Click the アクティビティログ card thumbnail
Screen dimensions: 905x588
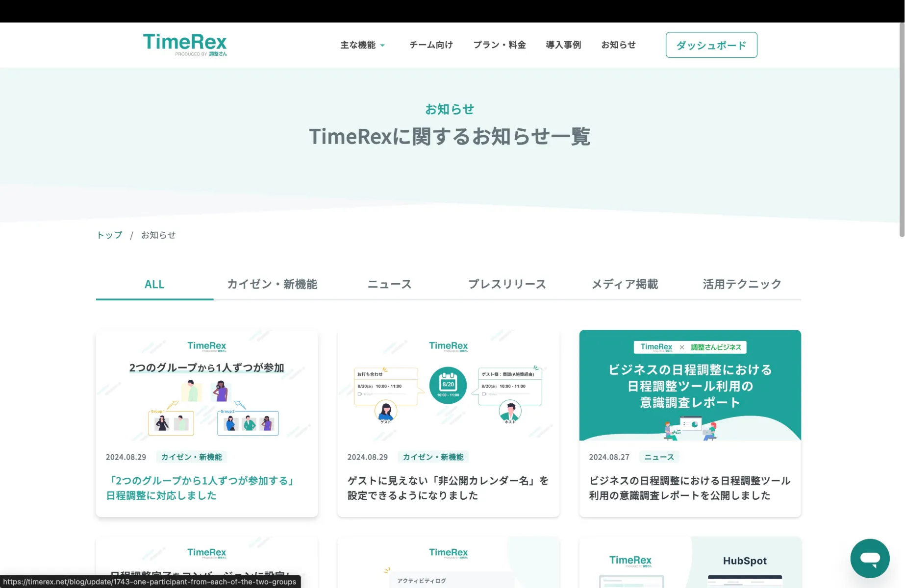(448, 563)
